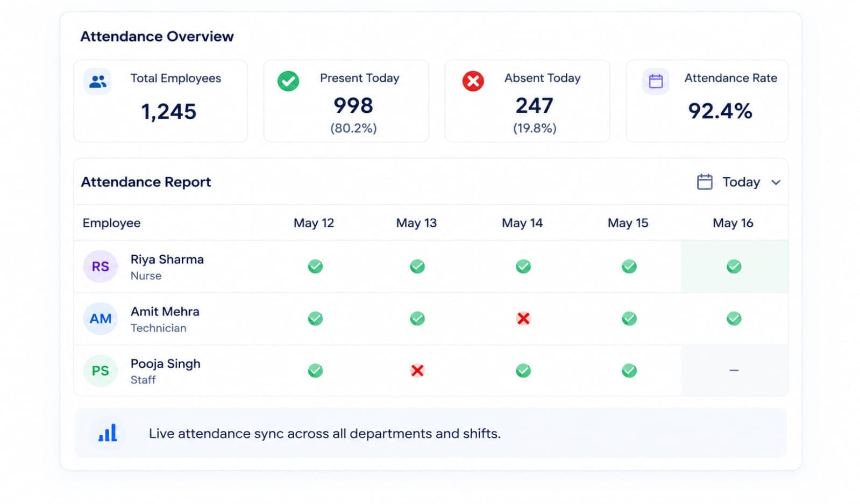This screenshot has height=504, width=860.
Task: Select the May 12 column header
Action: tap(314, 223)
